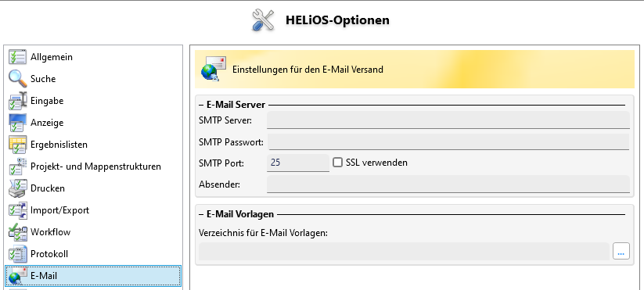This screenshot has height=290, width=644.
Task: Click the Drucken printer icon
Action: pyautogui.click(x=18, y=188)
